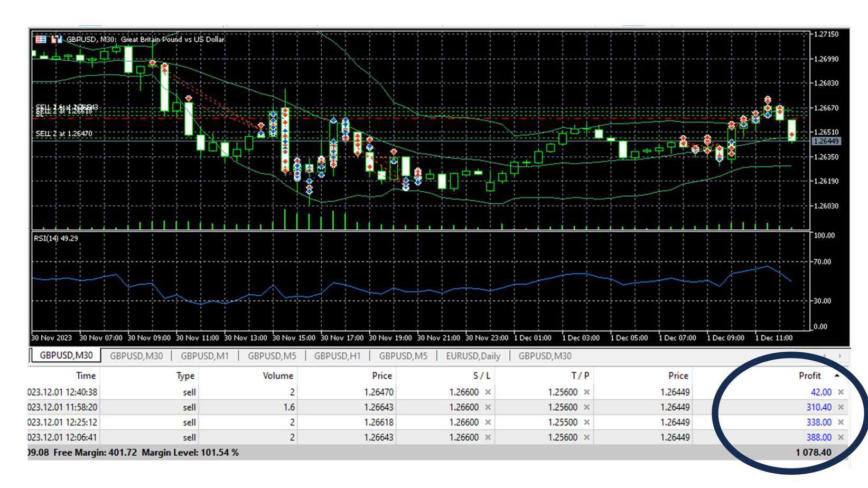Toggle sort arrow beside Profit column
This screenshot has height=488, width=868.
tap(837, 376)
